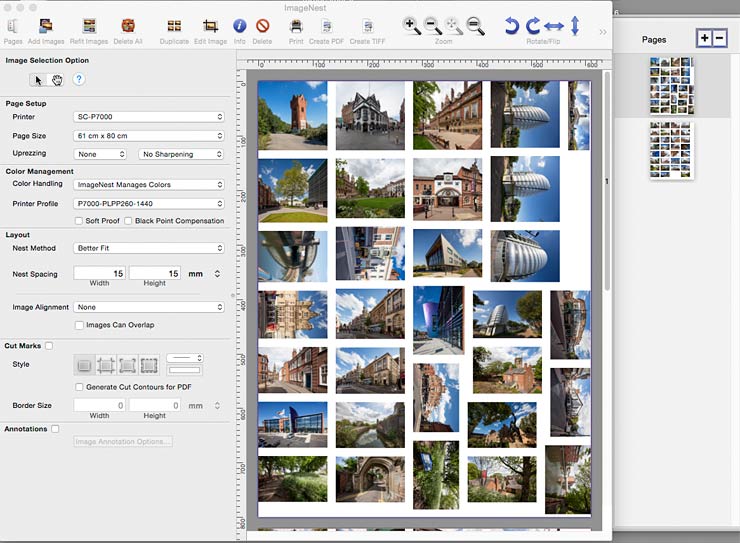Flip image horizontally

(554, 26)
